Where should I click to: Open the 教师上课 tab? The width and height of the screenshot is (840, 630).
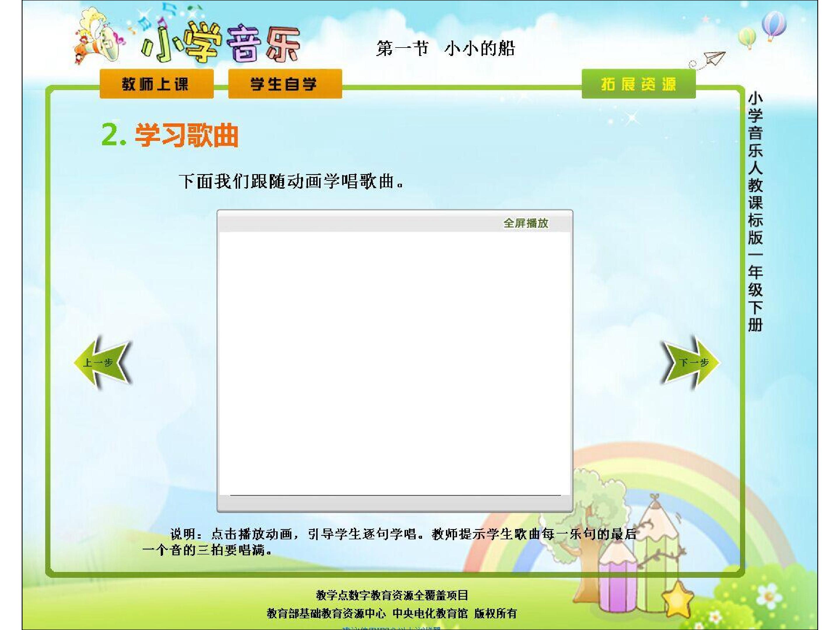click(x=156, y=84)
